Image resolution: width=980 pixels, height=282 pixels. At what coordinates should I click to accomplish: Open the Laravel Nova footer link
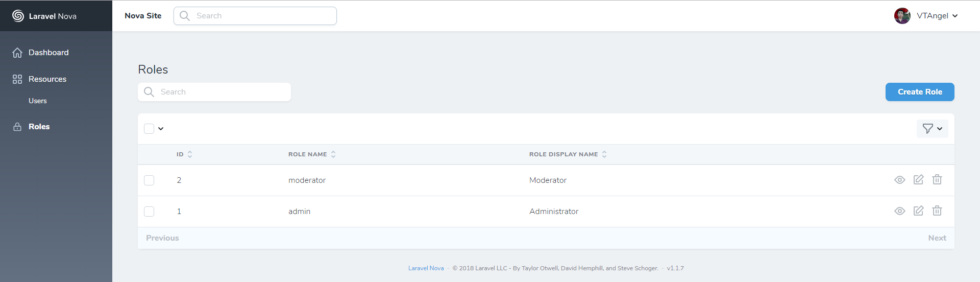pyautogui.click(x=426, y=268)
